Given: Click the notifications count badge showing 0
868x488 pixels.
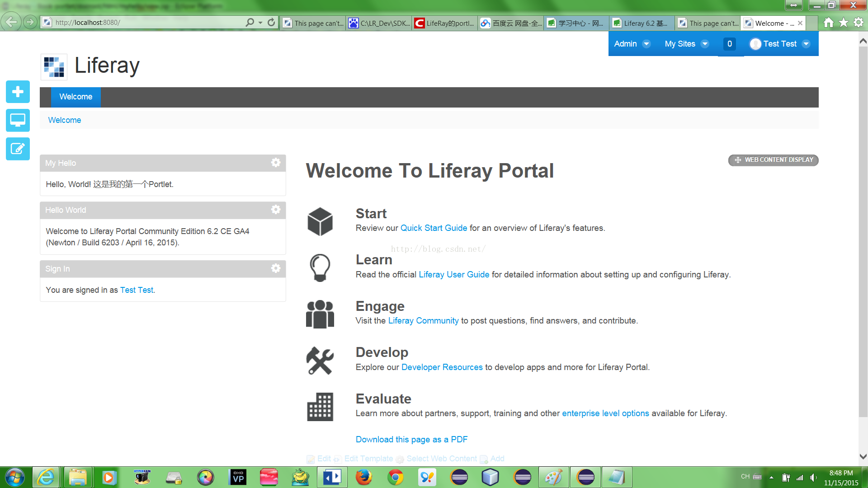Looking at the screenshot, I should tap(729, 44).
